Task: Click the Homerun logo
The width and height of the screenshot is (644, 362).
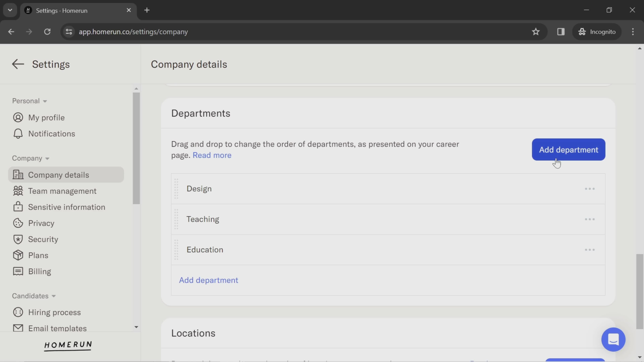Action: (68, 346)
